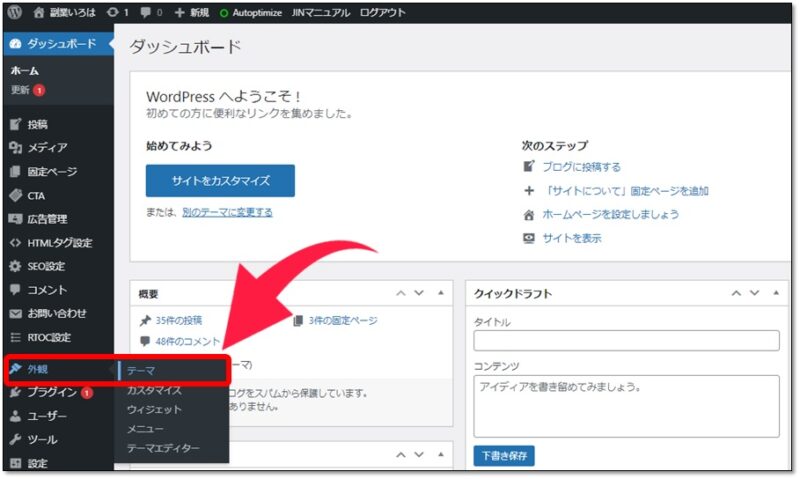Select カスタマイズ in the 外観 submenu
The image size is (800, 479).
click(154, 390)
